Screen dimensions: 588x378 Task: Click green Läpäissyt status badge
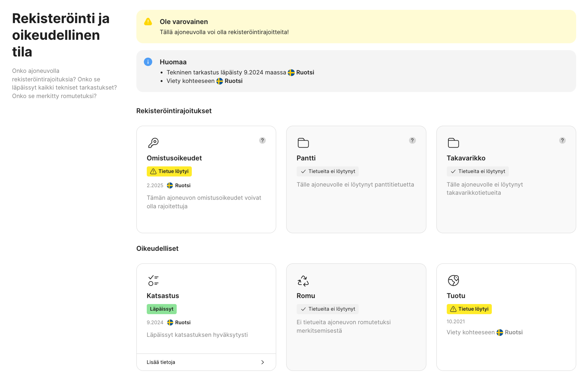pyautogui.click(x=162, y=309)
